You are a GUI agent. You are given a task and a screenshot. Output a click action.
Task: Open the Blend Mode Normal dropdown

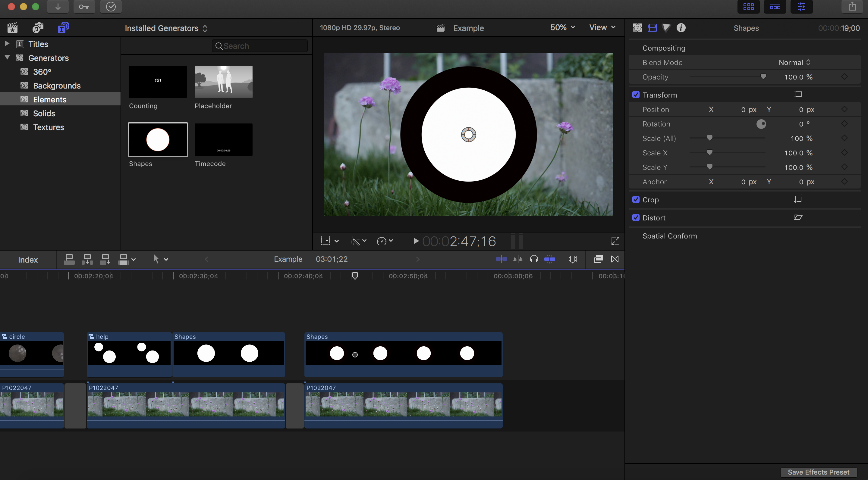tap(794, 63)
